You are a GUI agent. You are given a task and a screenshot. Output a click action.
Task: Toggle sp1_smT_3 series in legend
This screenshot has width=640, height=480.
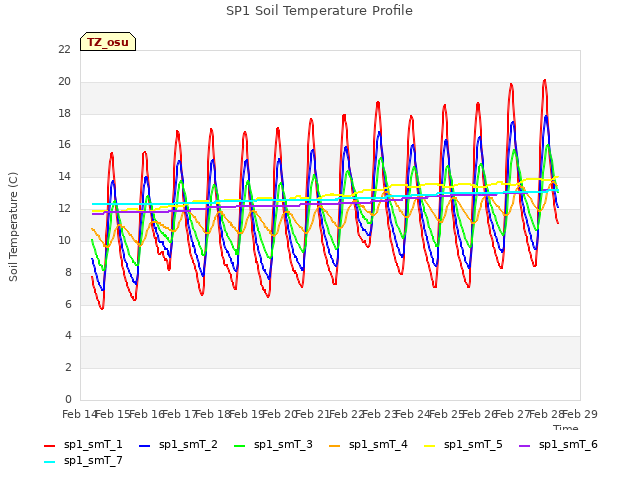pos(273,444)
